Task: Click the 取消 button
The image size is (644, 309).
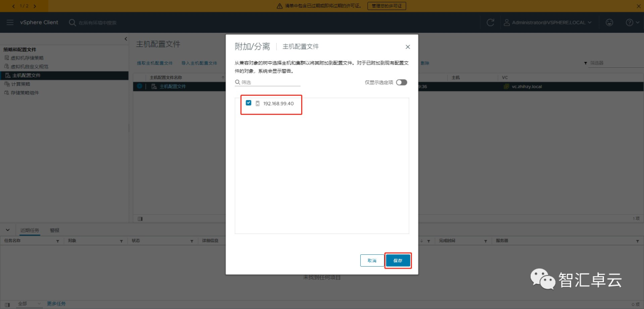Action: [x=371, y=261]
